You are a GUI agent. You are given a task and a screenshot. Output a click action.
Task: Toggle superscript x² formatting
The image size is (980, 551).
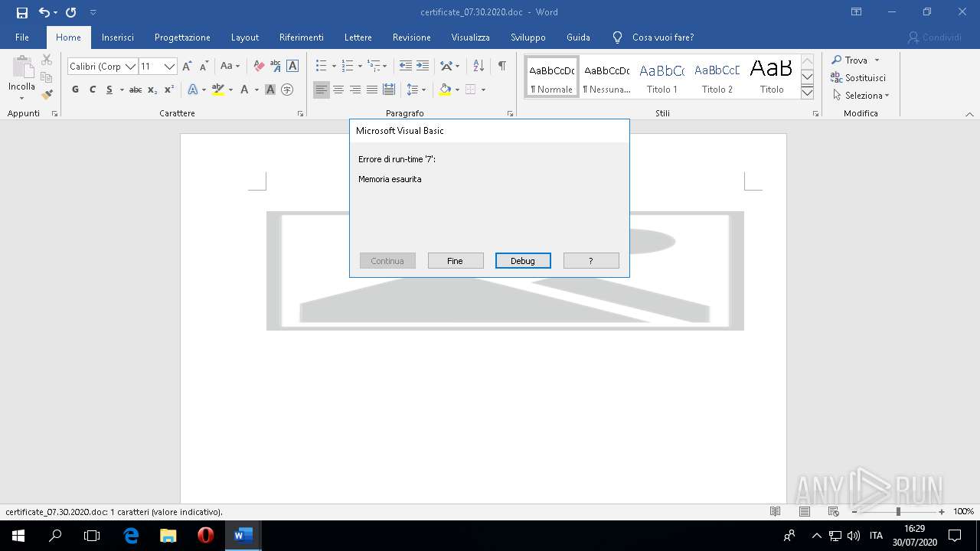(169, 90)
